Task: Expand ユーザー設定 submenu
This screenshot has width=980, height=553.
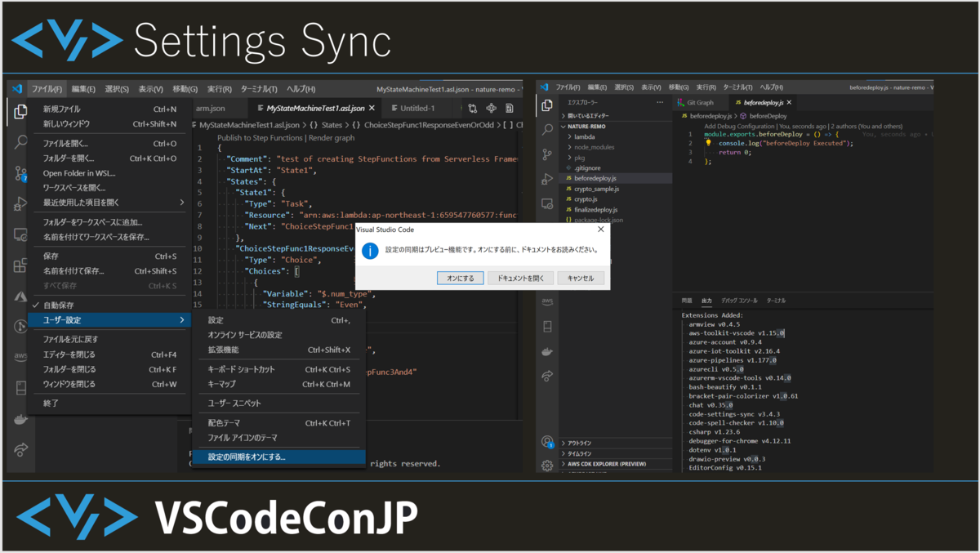Action: (108, 320)
